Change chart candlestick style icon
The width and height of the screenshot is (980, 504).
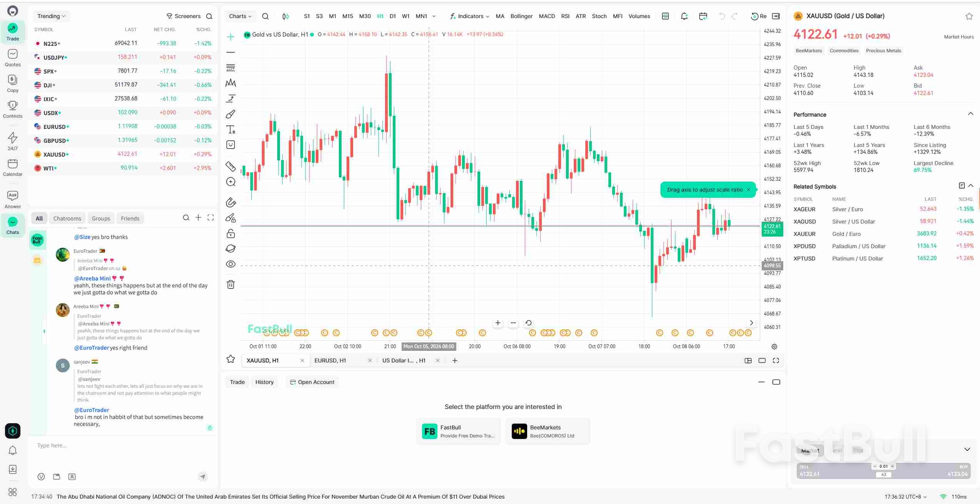point(285,16)
